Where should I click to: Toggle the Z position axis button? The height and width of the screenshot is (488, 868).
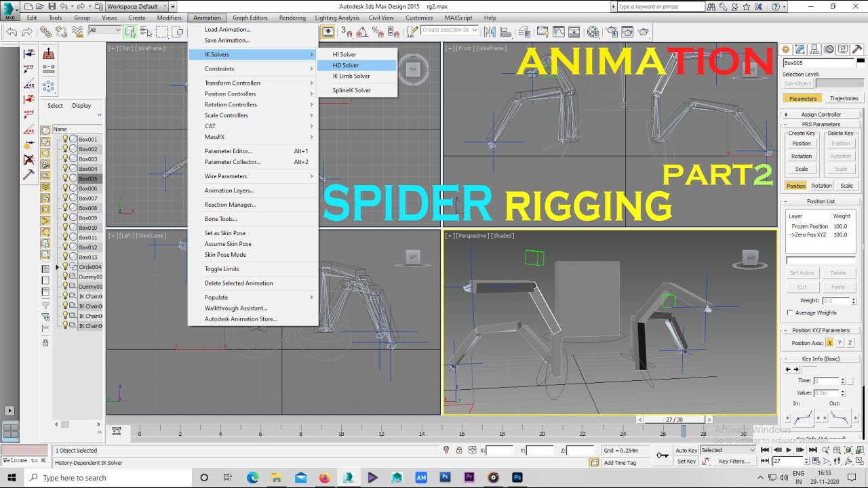pos(850,343)
